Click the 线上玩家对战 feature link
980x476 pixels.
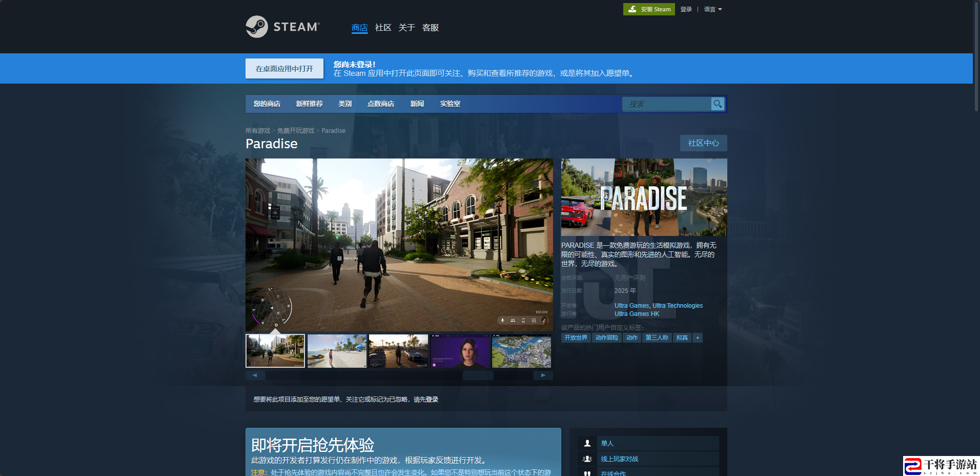pos(620,459)
